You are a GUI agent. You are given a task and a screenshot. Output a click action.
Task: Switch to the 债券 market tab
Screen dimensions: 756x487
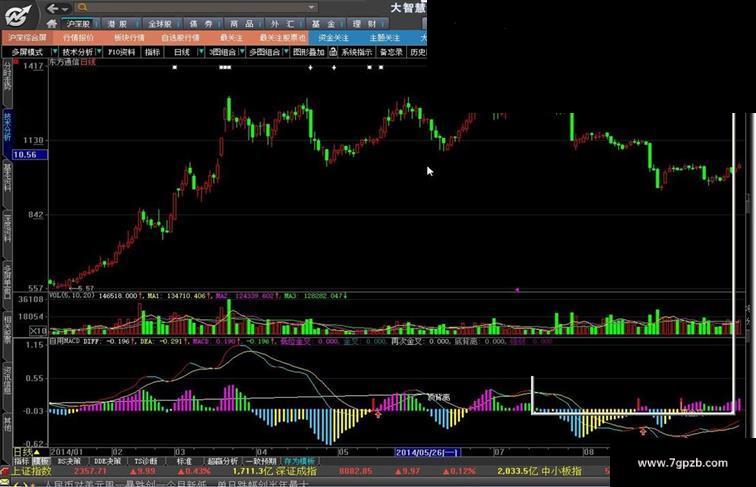pyautogui.click(x=201, y=24)
